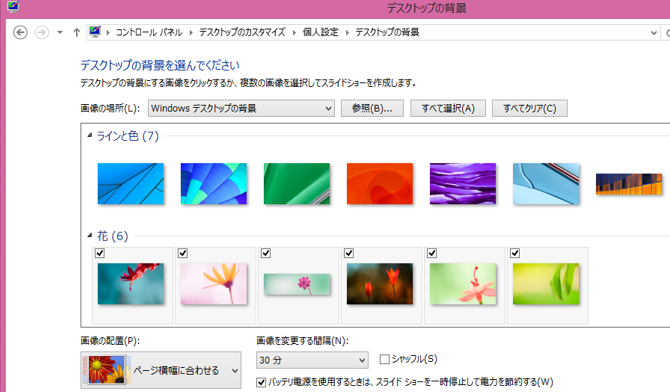Click the 画像の場所(L): label

tap(110, 108)
